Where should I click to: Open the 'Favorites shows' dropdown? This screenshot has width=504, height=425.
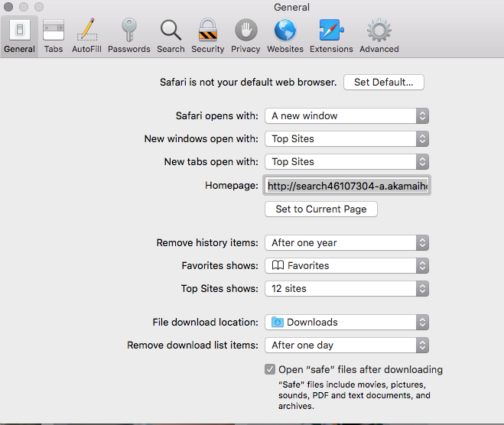346,266
